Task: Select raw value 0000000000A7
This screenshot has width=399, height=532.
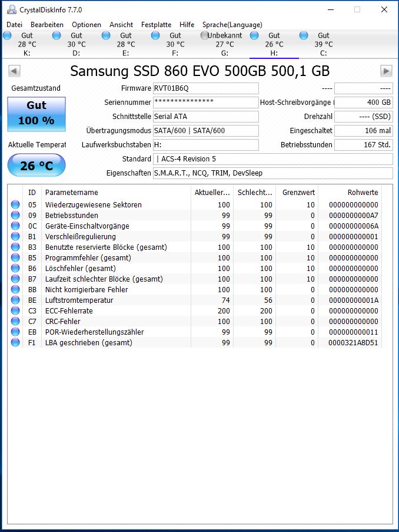Action: pos(353,216)
